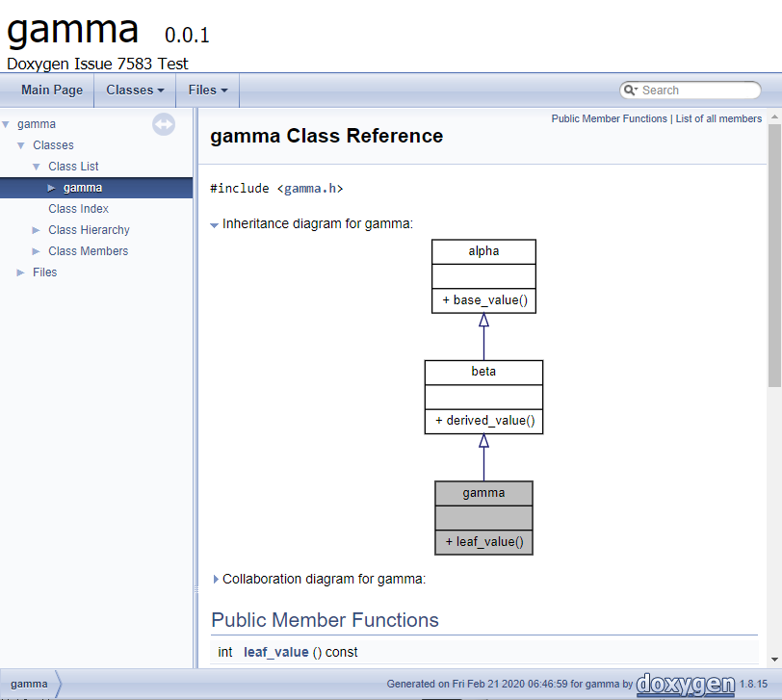The height and width of the screenshot is (700, 782).
Task: Open the Files dropdown menu
Action: [x=208, y=91]
